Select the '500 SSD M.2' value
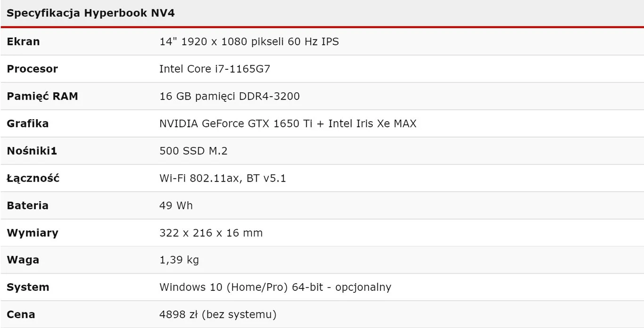This screenshot has width=644, height=328. coord(194,151)
